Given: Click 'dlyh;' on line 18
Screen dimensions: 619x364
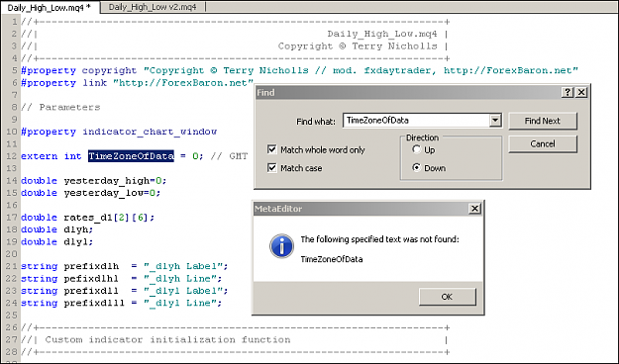Looking at the screenshot, I should tap(78, 229).
